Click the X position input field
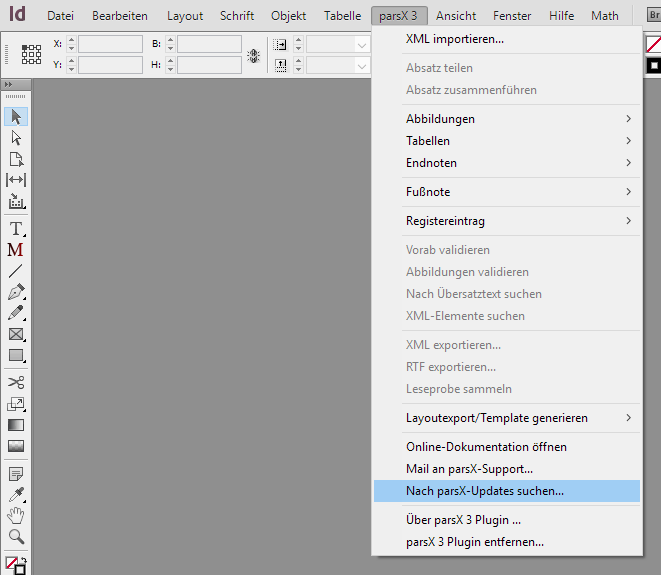Screen dimensions: 661x575 pos(110,44)
